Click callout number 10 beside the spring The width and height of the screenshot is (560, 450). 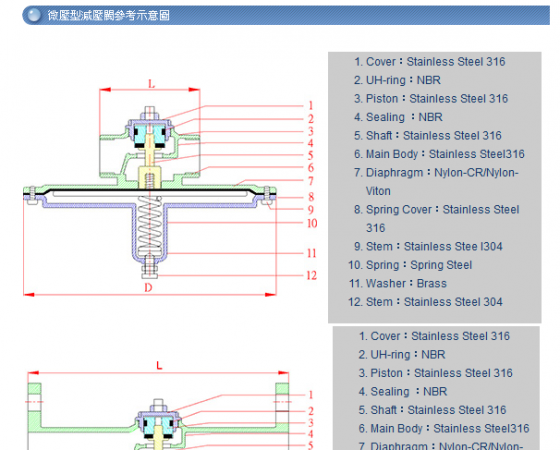(x=312, y=223)
